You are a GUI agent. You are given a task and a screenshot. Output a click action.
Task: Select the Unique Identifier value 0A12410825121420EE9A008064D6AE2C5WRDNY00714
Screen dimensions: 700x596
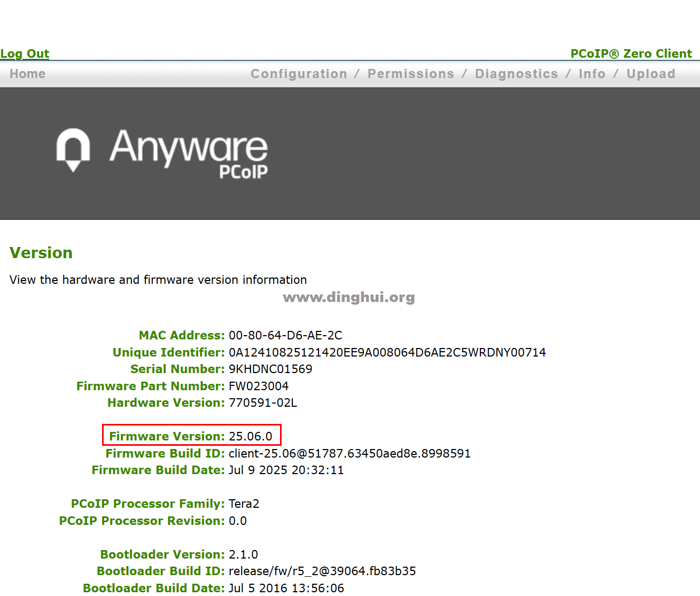(387, 352)
